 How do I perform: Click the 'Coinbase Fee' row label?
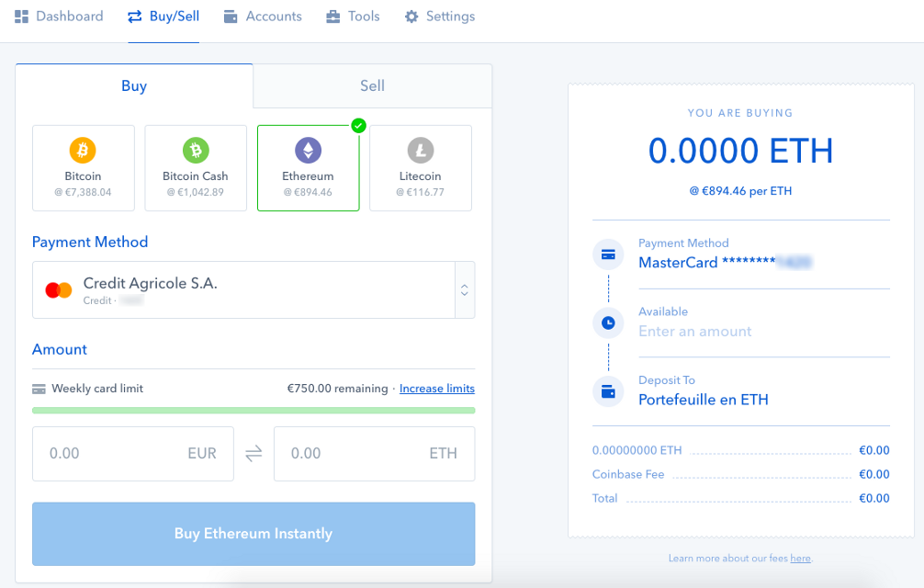pyautogui.click(x=628, y=474)
